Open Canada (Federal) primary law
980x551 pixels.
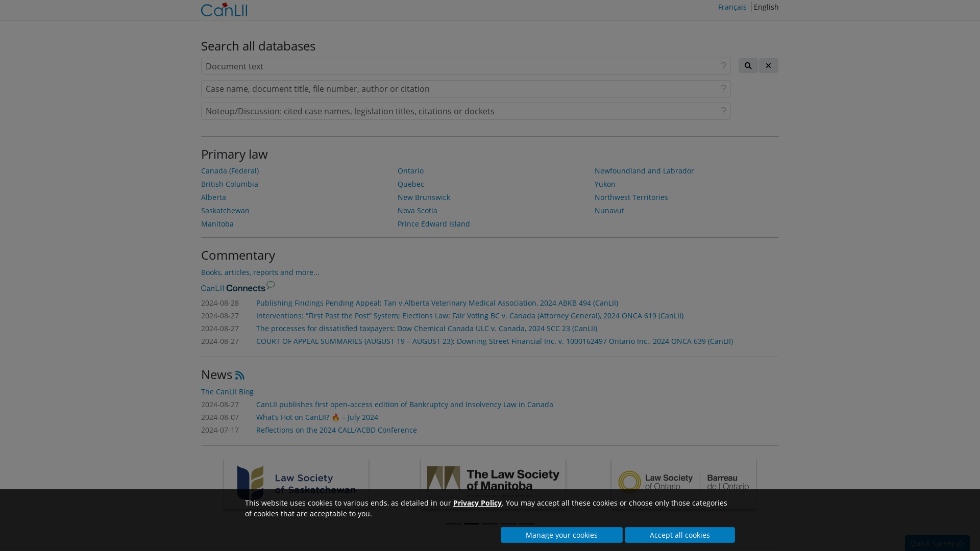tap(230, 171)
